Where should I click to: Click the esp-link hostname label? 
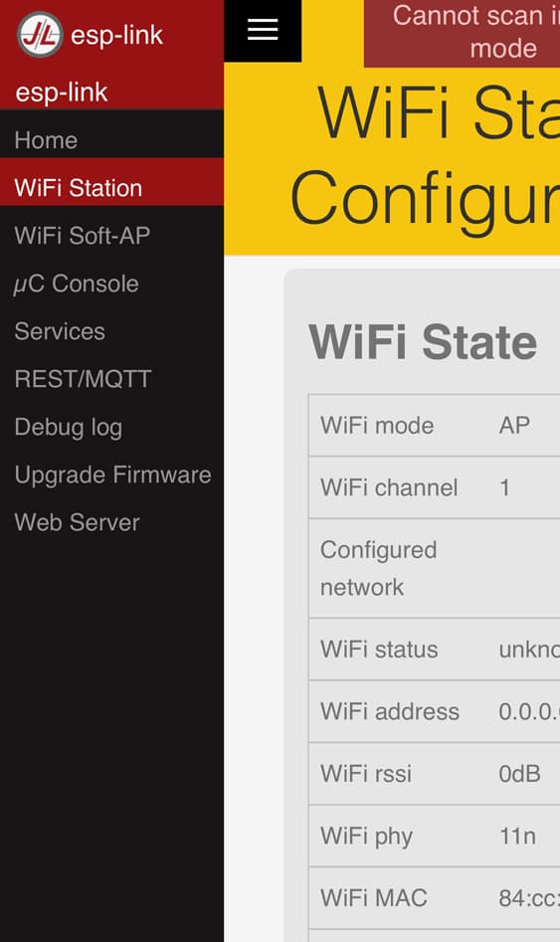pos(62,93)
